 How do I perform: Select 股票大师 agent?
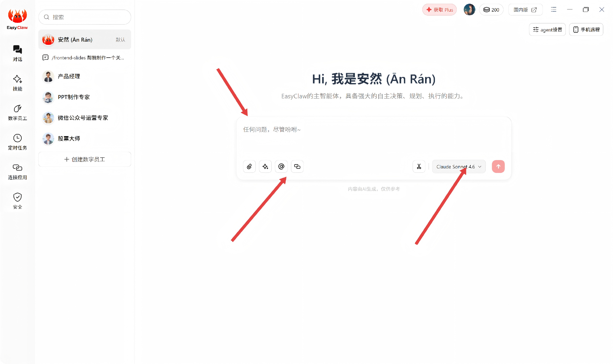pyautogui.click(x=85, y=138)
